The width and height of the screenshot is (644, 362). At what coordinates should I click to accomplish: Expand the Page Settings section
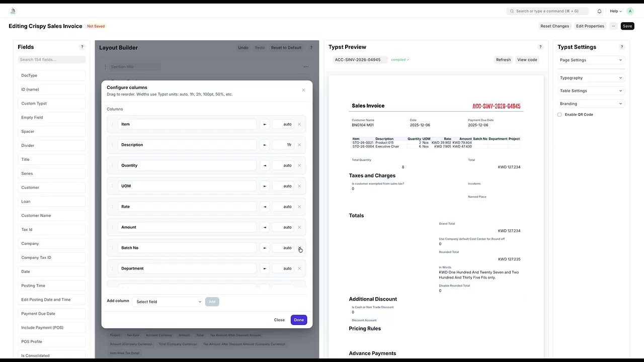click(x=591, y=60)
